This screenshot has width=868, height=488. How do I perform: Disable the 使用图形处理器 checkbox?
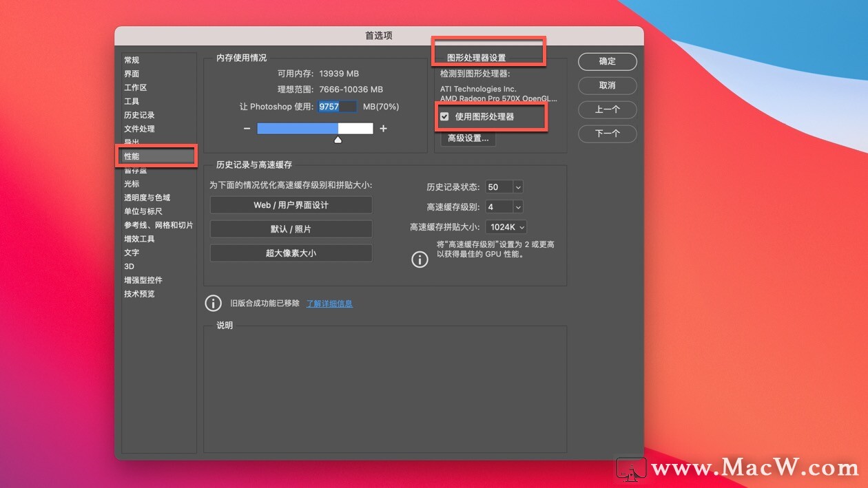(444, 116)
